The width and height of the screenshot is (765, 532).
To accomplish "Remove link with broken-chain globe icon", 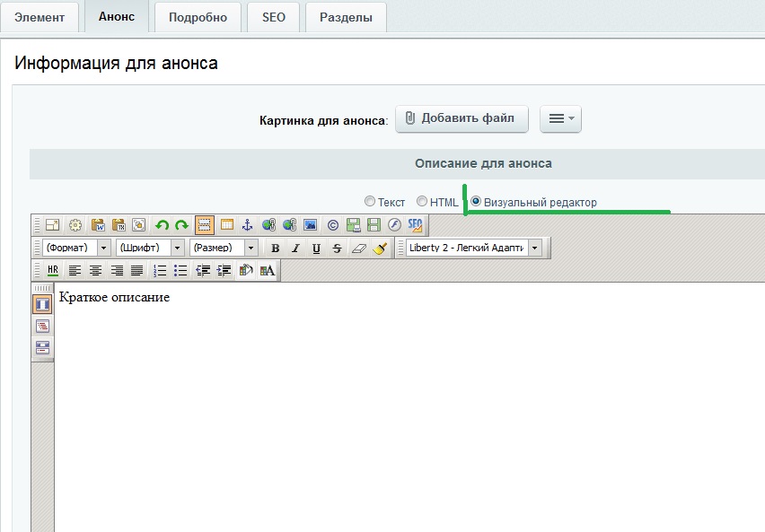I will coord(289,225).
